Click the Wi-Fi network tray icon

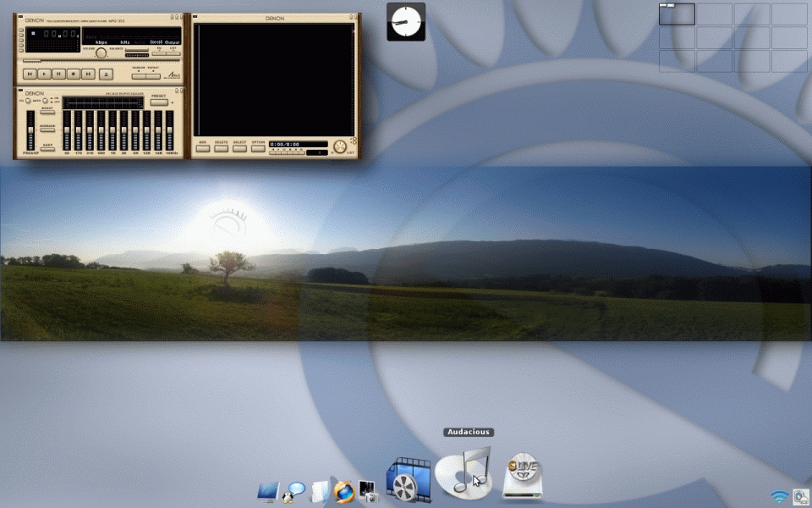coord(779,497)
